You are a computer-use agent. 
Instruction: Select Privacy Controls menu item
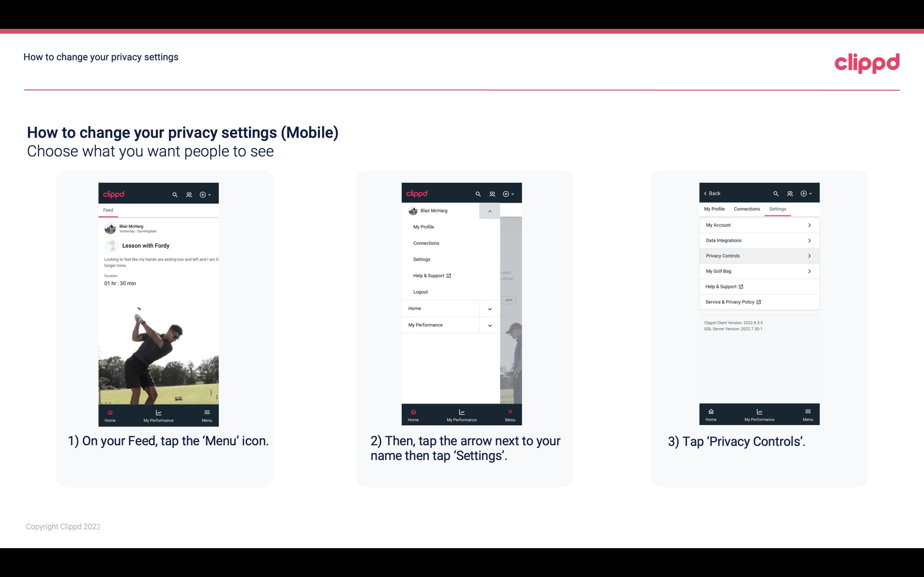(x=758, y=255)
